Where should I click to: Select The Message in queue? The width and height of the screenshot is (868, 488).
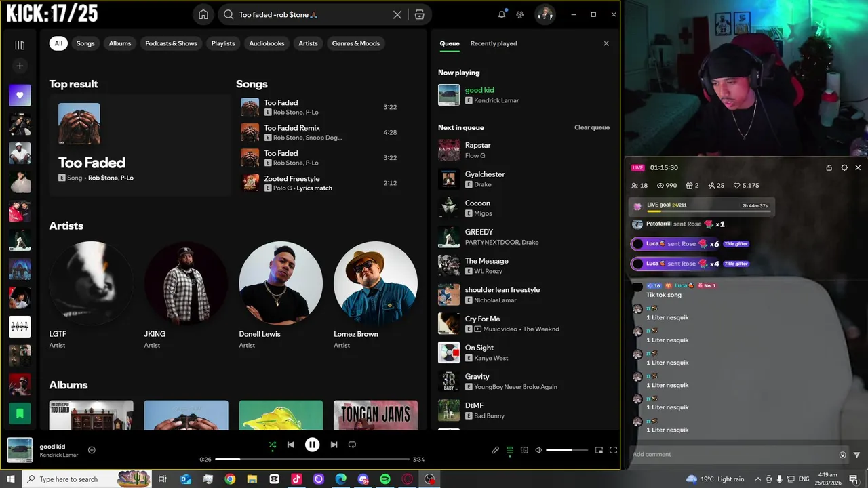[524, 266]
